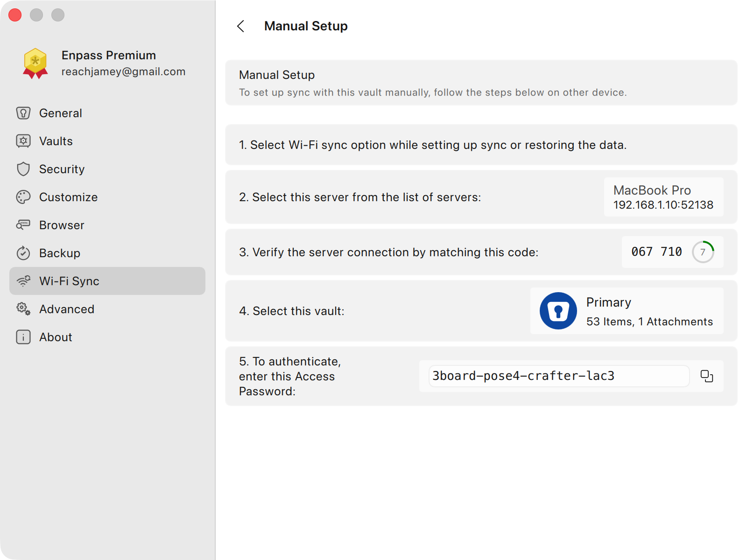Click the manual sync setup description text
747x560 pixels.
click(x=433, y=92)
